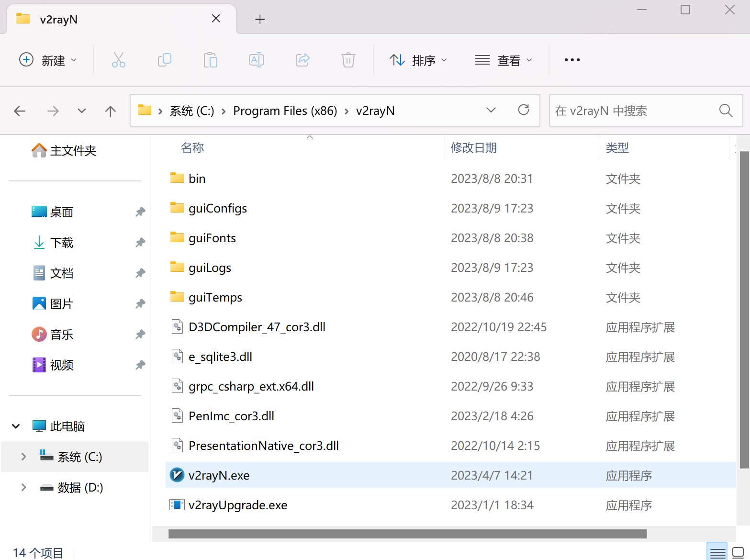Sort by 名称 column header
750x560 pixels.
point(192,147)
